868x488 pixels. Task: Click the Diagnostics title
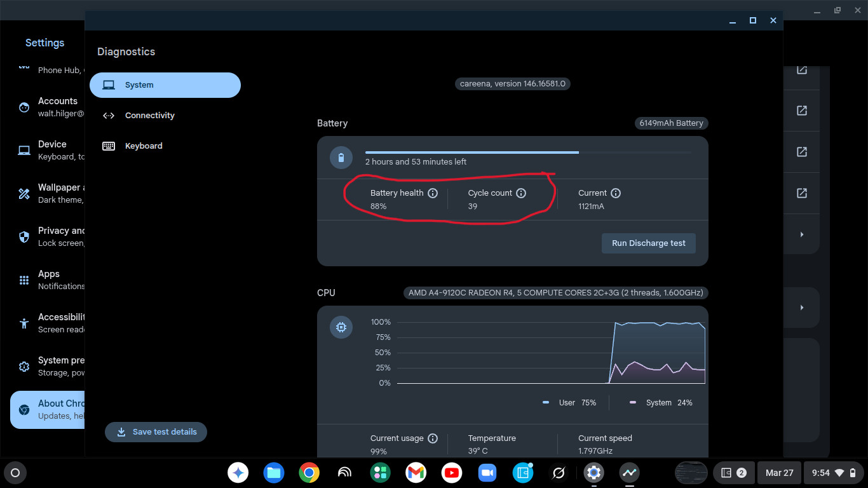tap(126, 52)
